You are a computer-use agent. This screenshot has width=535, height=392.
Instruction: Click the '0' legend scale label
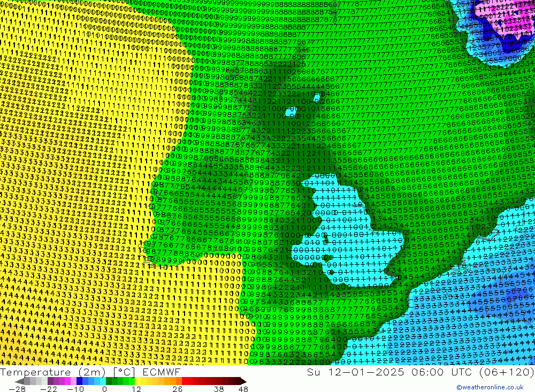tap(104, 389)
